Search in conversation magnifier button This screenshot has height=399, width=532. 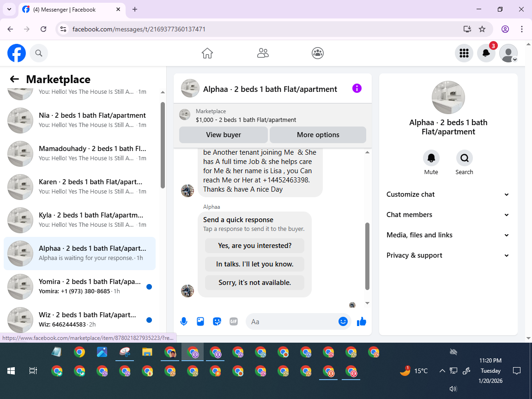coord(464,158)
